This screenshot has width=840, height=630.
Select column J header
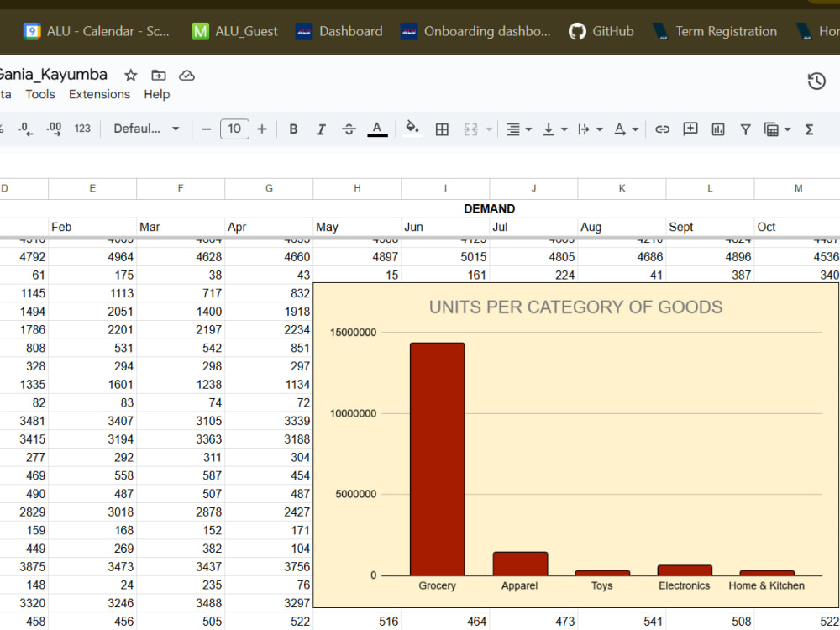coord(533,188)
